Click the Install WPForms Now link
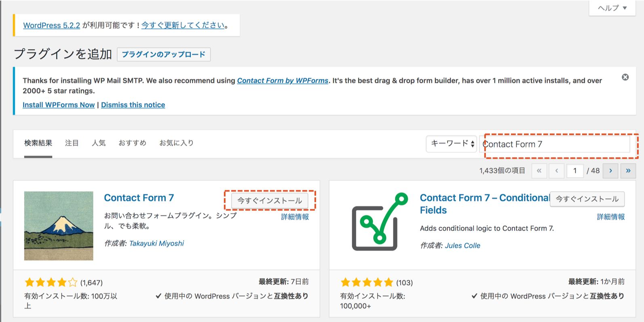The image size is (644, 322). (59, 105)
